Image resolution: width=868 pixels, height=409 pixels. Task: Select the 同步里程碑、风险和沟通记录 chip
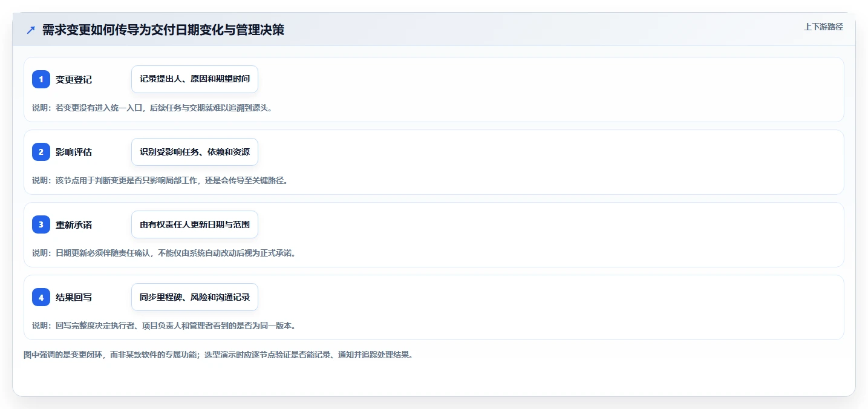(195, 297)
